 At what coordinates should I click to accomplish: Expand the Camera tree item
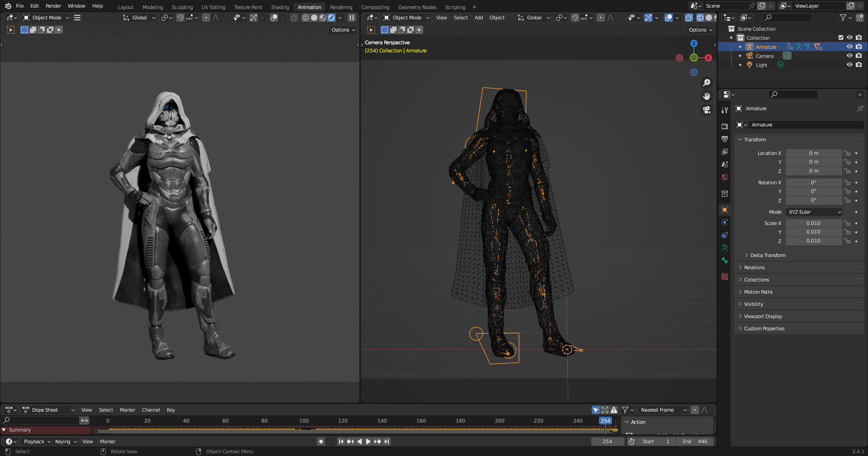[x=740, y=56]
